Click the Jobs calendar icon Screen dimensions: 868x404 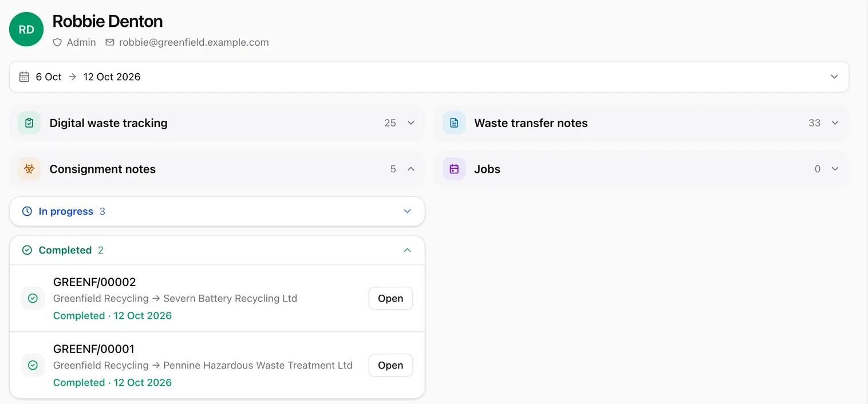pyautogui.click(x=454, y=169)
